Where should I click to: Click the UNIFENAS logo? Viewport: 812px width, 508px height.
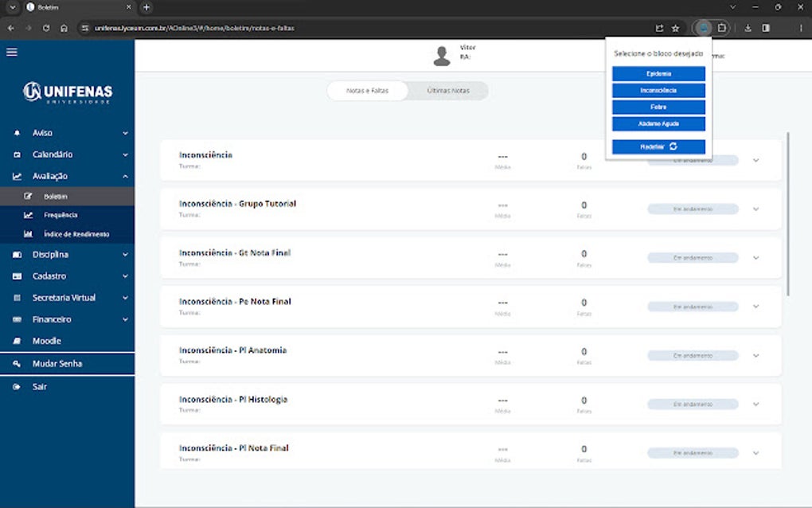[68, 92]
